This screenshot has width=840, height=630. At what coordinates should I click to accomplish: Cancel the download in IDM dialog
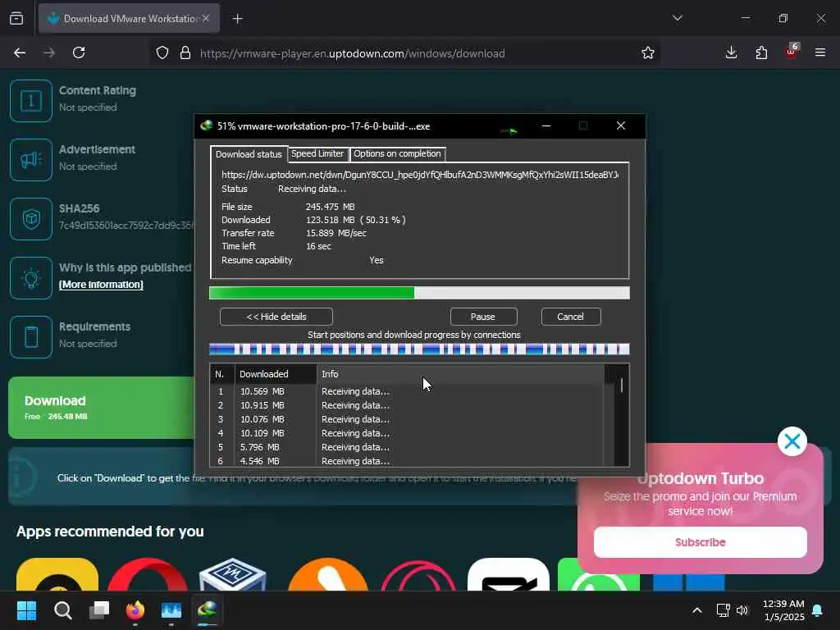click(x=571, y=317)
